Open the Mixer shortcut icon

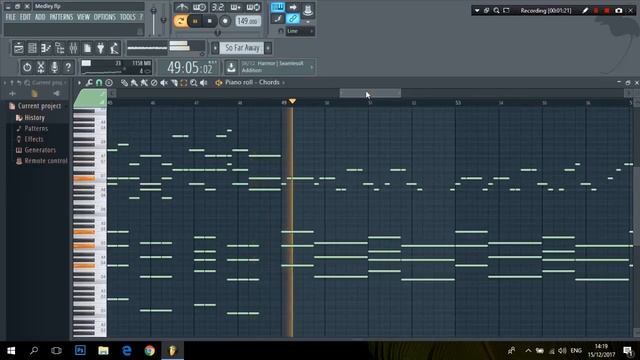73,48
